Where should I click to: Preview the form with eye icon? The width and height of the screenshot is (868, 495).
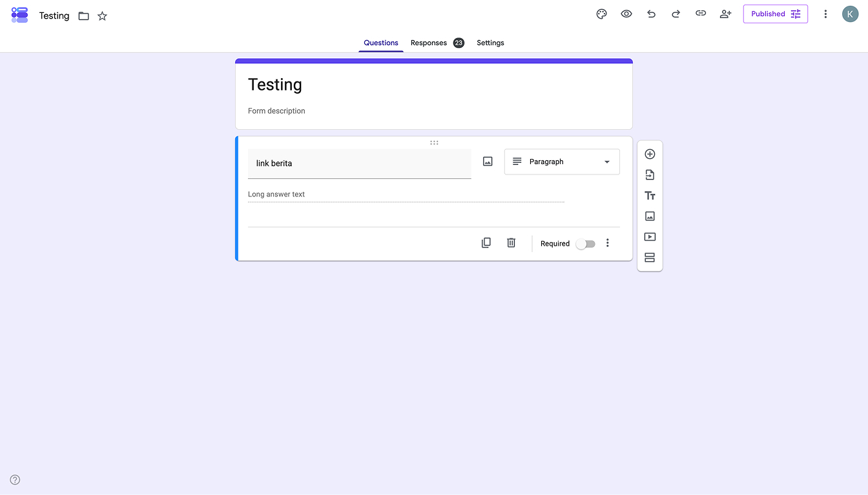626,14
